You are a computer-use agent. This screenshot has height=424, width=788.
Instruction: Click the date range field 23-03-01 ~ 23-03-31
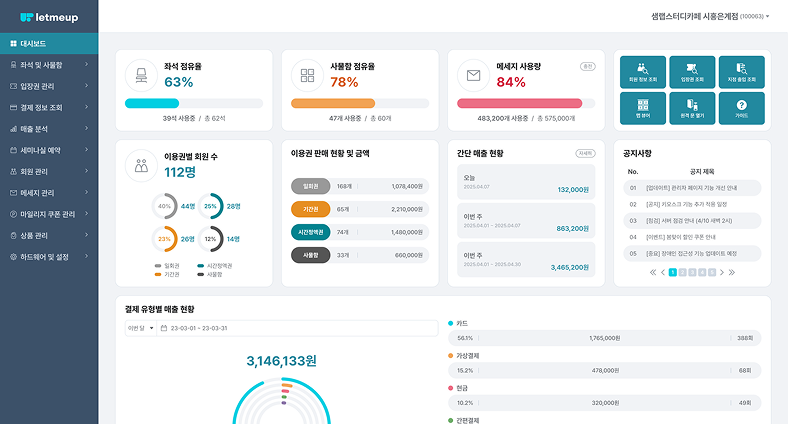pos(298,328)
